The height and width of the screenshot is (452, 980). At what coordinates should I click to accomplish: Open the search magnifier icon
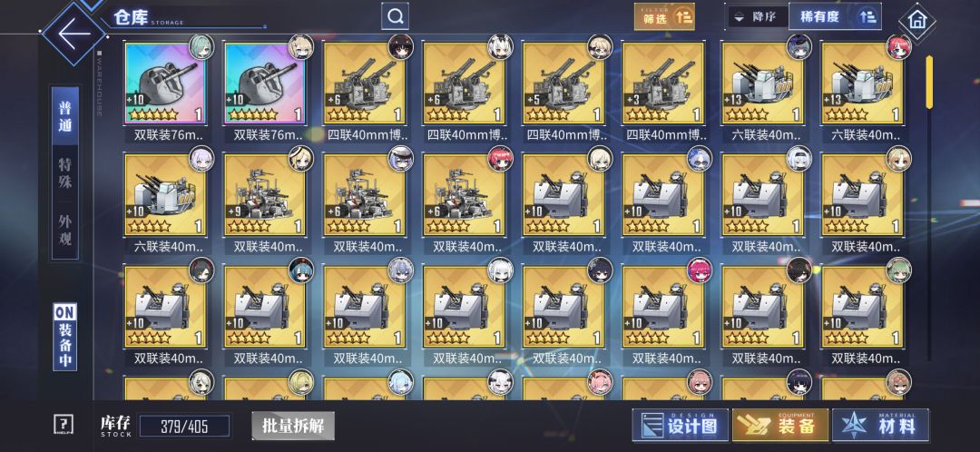395,16
